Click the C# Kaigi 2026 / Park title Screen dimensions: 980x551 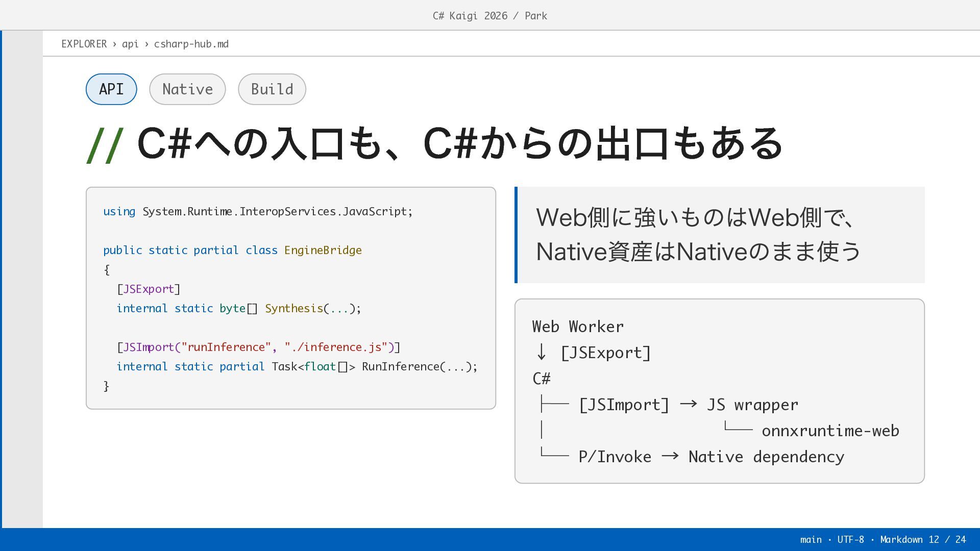[490, 16]
